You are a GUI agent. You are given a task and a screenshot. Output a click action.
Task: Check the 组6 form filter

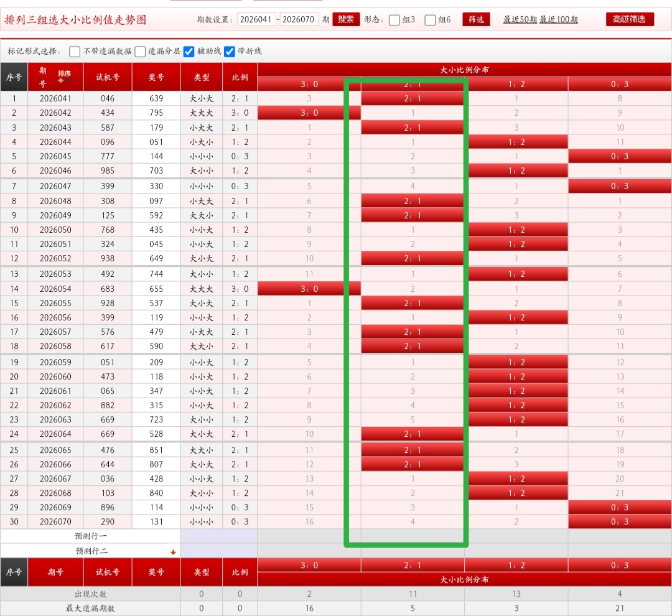coord(430,20)
